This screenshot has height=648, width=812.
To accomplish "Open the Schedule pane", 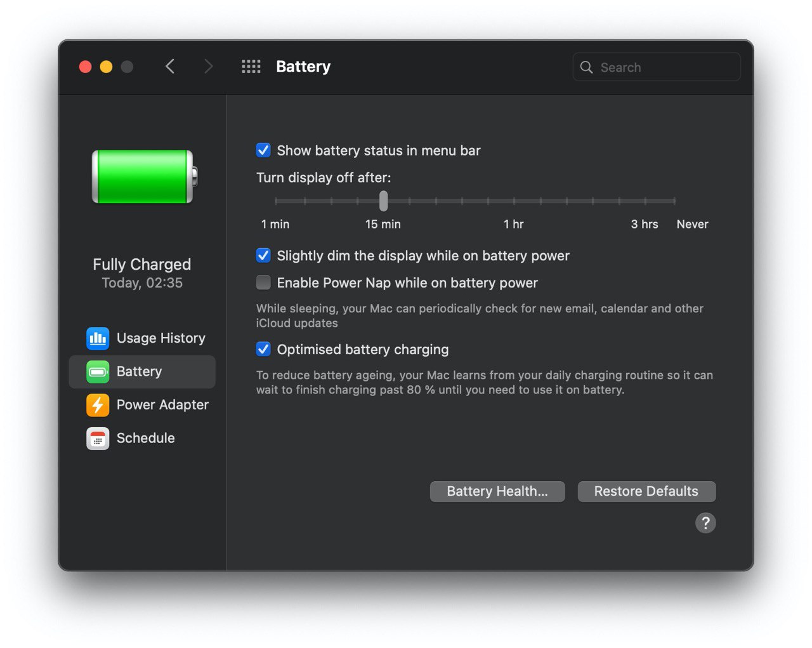I will pyautogui.click(x=142, y=438).
